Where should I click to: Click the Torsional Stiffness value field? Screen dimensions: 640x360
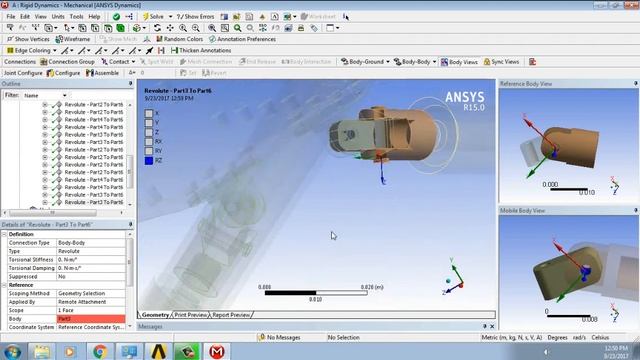91,260
